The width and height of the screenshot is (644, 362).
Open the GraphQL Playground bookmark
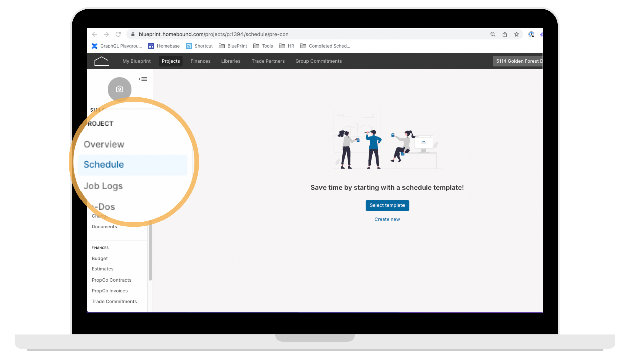point(117,46)
